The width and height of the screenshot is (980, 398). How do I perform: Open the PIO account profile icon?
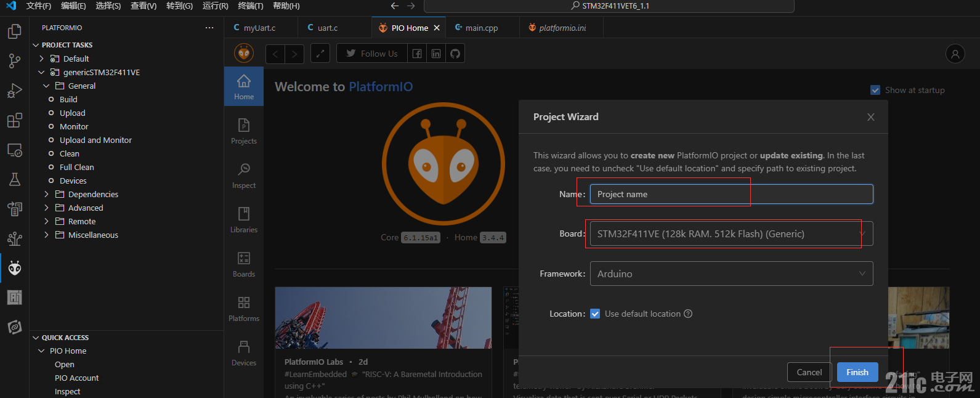(955, 54)
